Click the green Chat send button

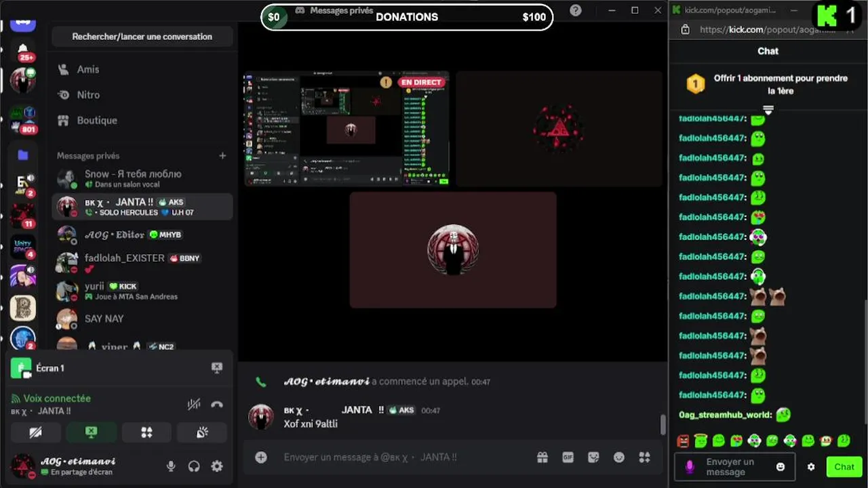coord(844,466)
